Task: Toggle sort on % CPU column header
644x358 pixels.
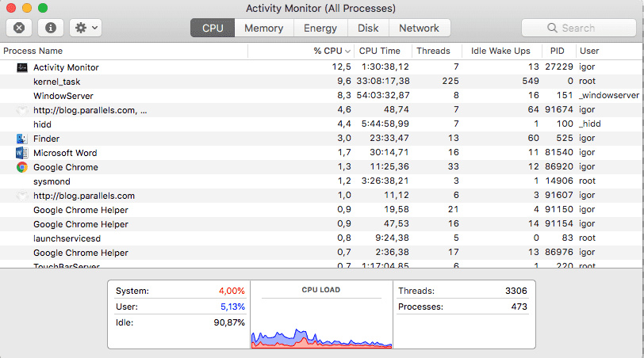Action: pos(301,51)
